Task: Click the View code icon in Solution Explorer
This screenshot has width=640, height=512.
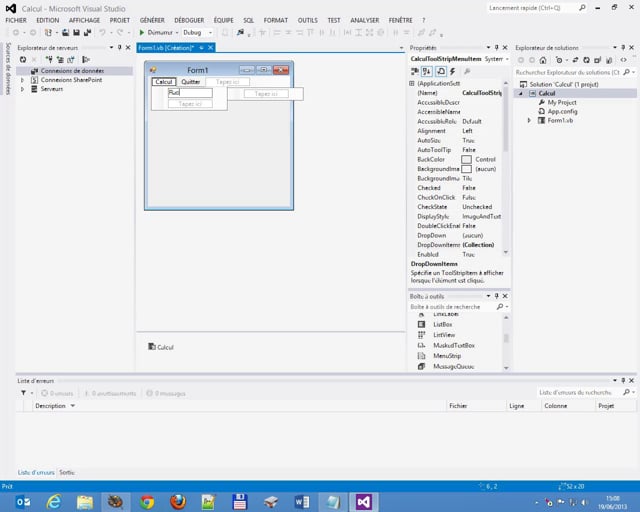Action: tap(623, 60)
